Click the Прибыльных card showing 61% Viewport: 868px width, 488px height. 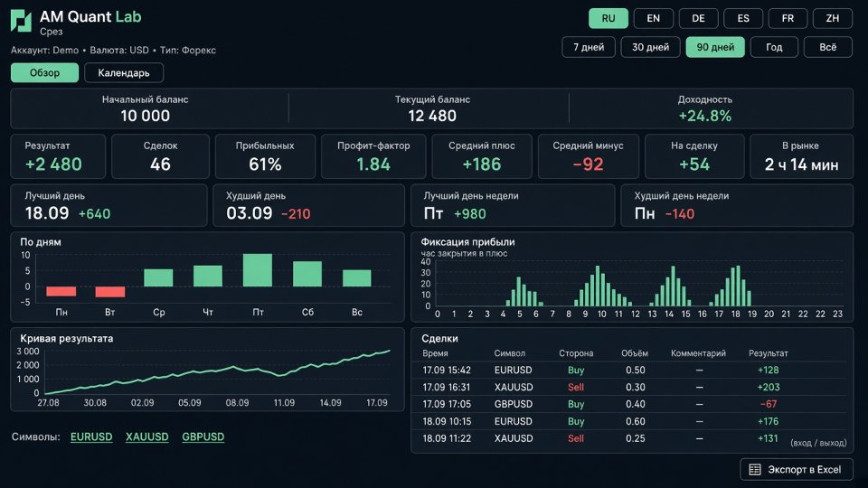[x=265, y=156]
